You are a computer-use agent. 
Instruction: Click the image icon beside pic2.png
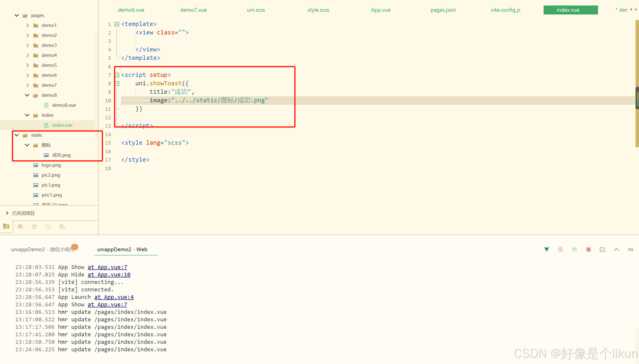36,175
